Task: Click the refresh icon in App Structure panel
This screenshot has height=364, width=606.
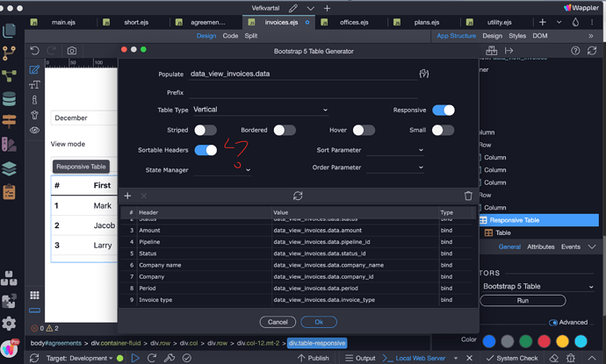Action: point(592,51)
